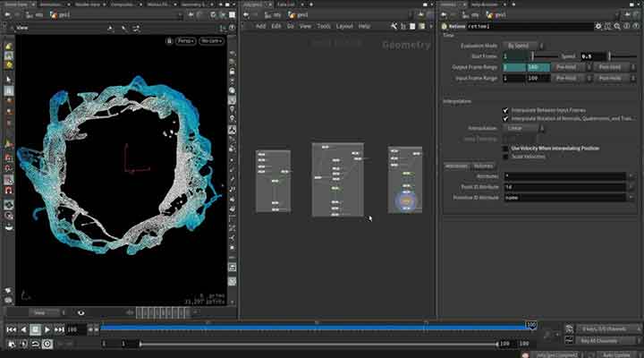Click the Retime node name field

530,26
